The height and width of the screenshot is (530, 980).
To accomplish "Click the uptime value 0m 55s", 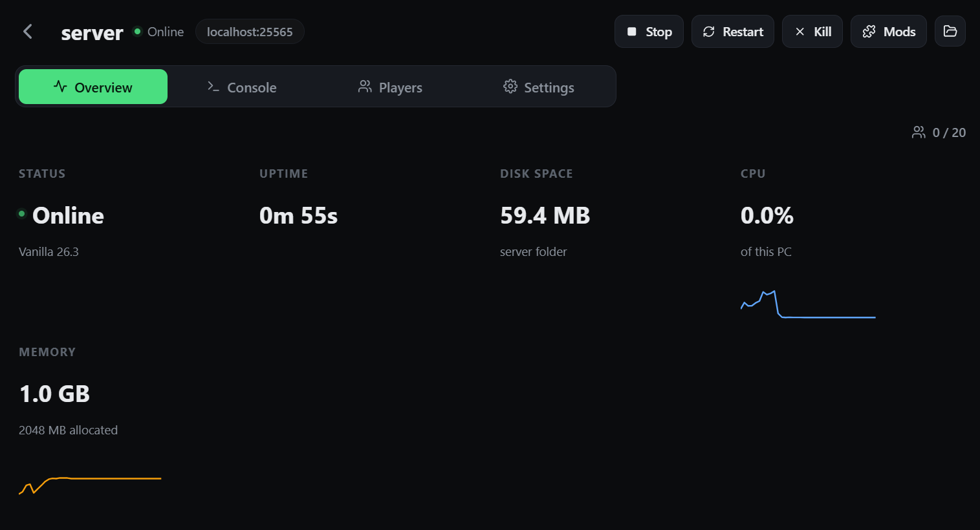I will point(298,216).
